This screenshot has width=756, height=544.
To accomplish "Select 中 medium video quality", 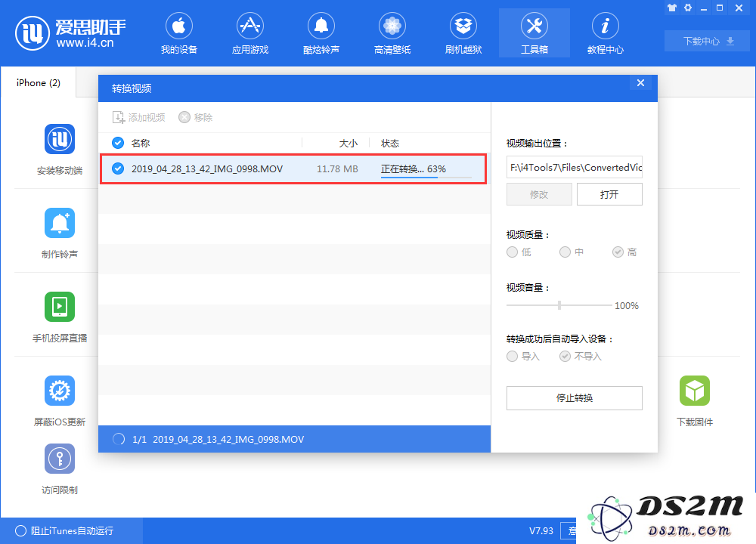I will point(572,252).
